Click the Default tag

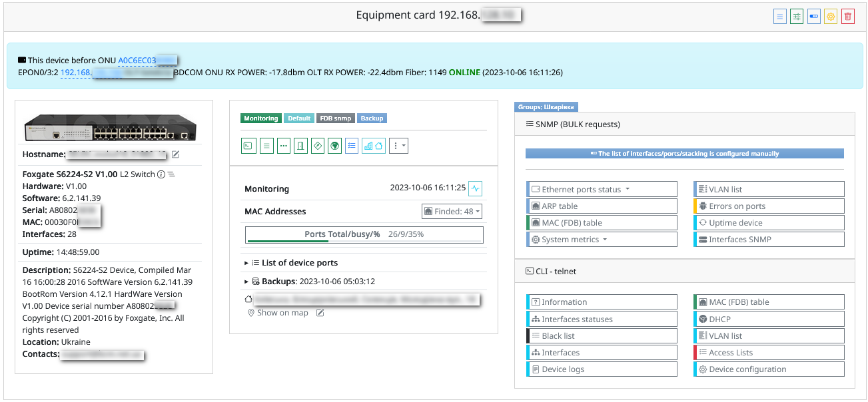(299, 118)
